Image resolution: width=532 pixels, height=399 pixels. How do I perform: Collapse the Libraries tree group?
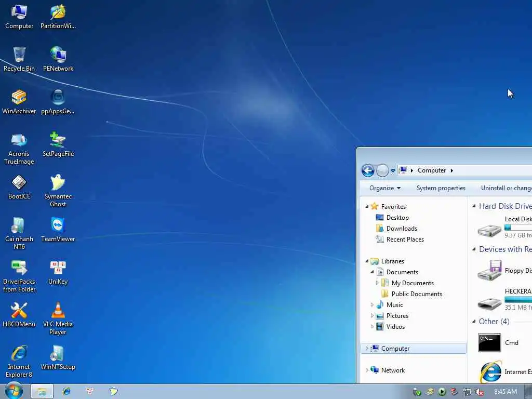click(367, 261)
